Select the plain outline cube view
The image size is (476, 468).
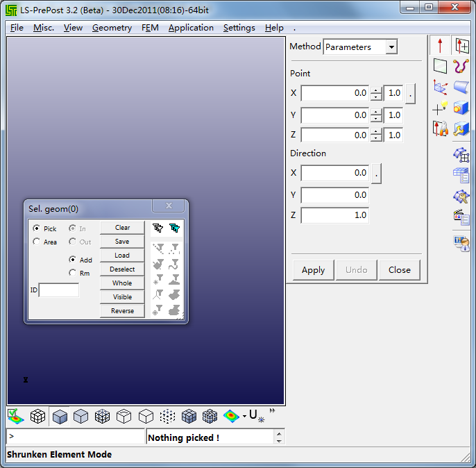tap(146, 416)
